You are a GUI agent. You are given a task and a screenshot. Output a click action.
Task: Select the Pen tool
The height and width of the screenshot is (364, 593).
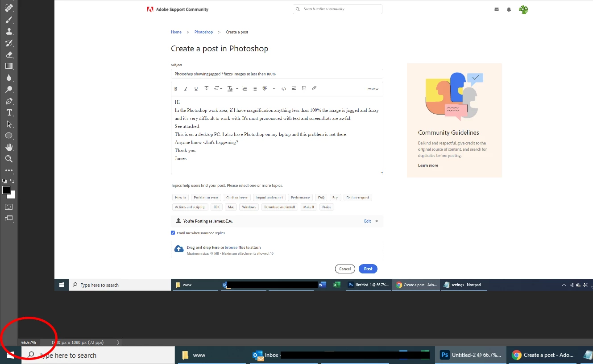point(9,101)
